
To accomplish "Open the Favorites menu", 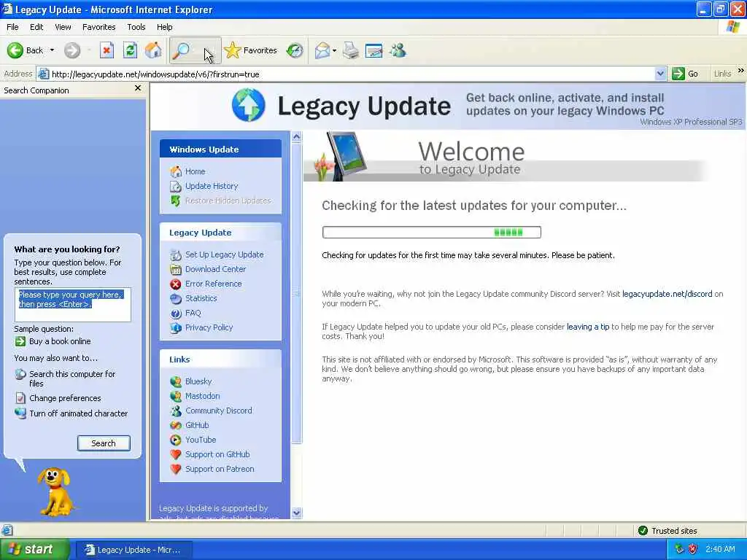I will click(98, 27).
